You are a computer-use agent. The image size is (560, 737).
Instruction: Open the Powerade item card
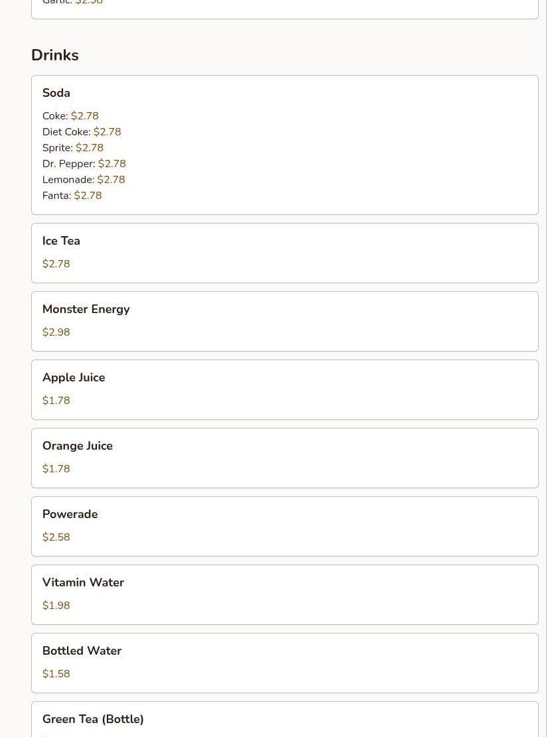coord(284,526)
